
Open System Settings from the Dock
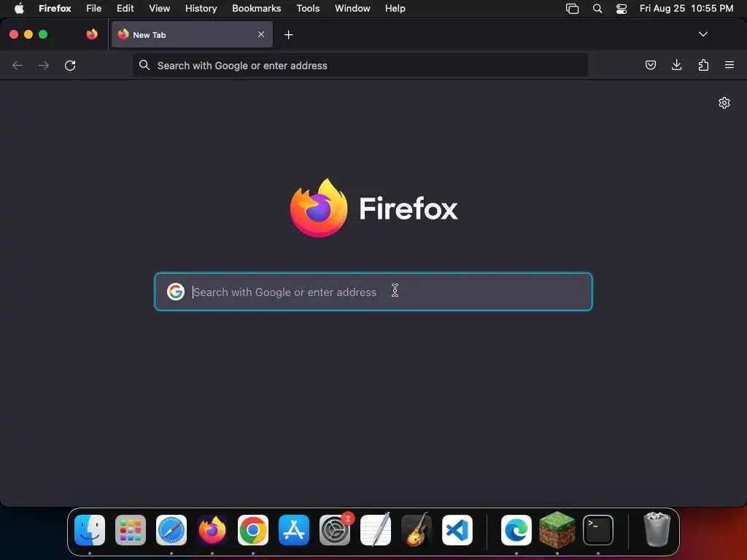[x=335, y=530]
